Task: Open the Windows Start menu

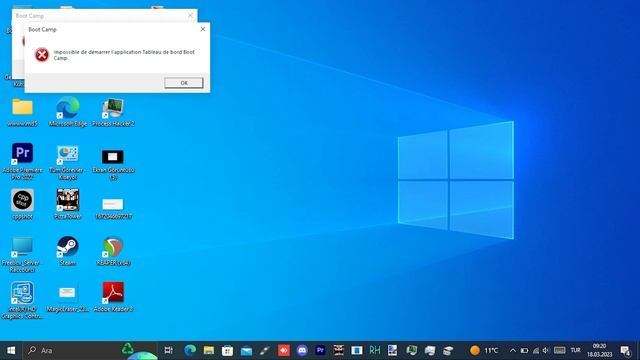Action: coord(11,350)
